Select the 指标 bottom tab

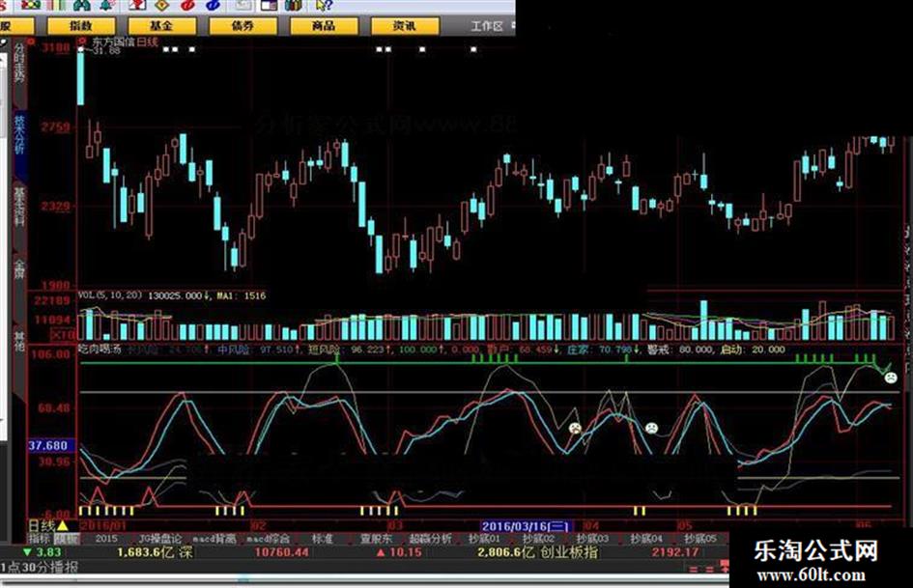[40, 539]
